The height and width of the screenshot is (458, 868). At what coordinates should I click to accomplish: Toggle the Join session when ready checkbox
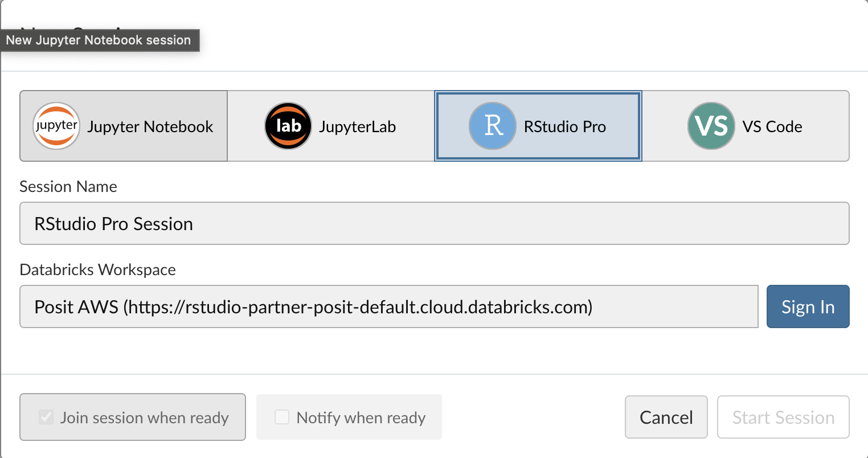(46, 417)
